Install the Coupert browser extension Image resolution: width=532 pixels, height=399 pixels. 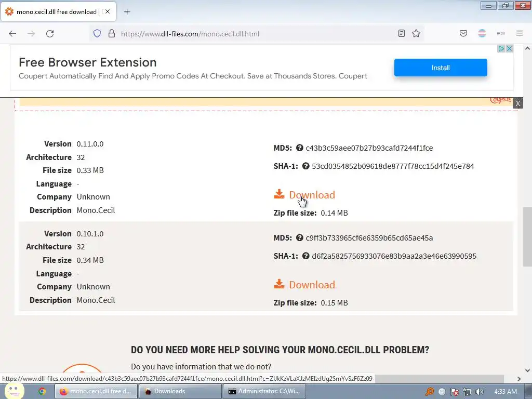tap(441, 68)
